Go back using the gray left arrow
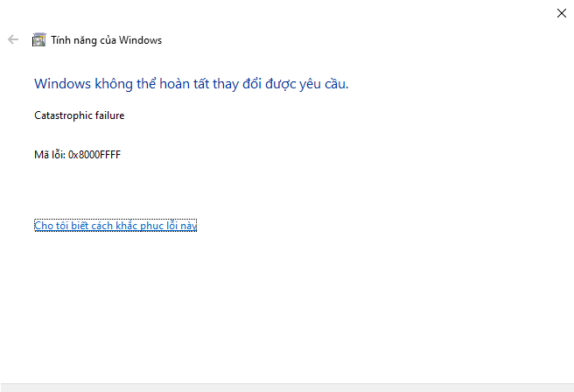 coord(13,39)
